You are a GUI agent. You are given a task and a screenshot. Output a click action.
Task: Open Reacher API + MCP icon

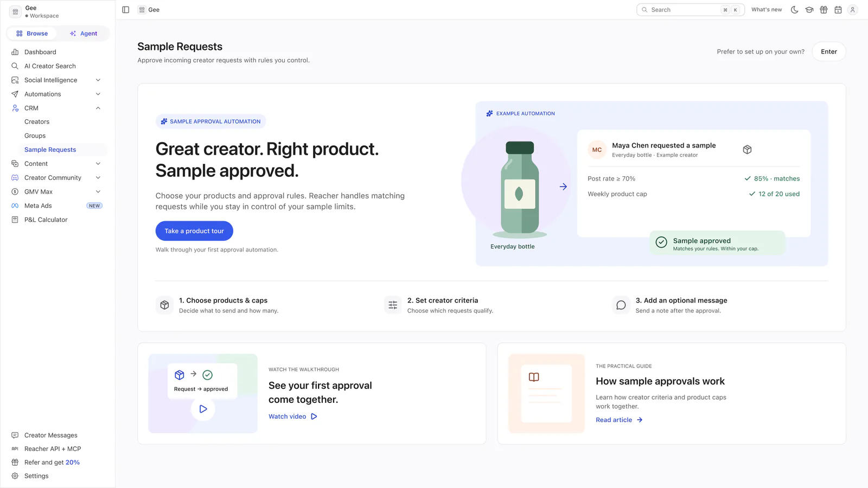click(15, 449)
